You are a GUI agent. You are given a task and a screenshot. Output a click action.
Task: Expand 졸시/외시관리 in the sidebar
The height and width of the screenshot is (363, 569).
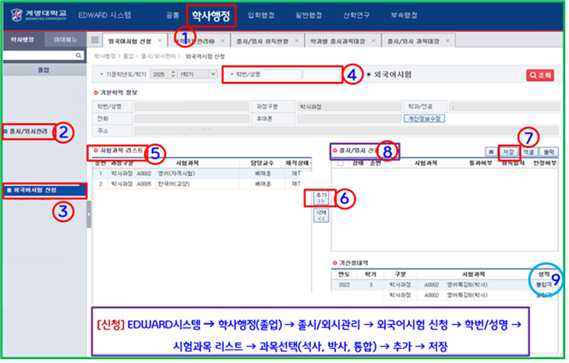click(x=28, y=131)
